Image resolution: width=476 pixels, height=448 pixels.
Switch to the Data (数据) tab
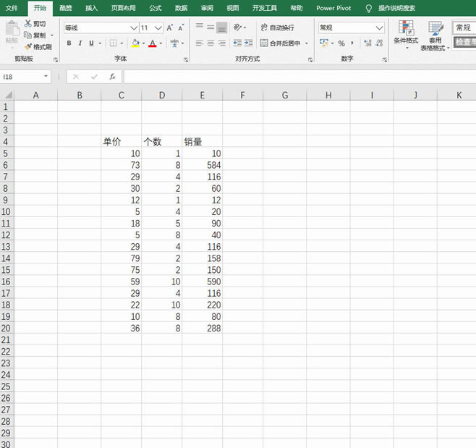click(x=182, y=8)
